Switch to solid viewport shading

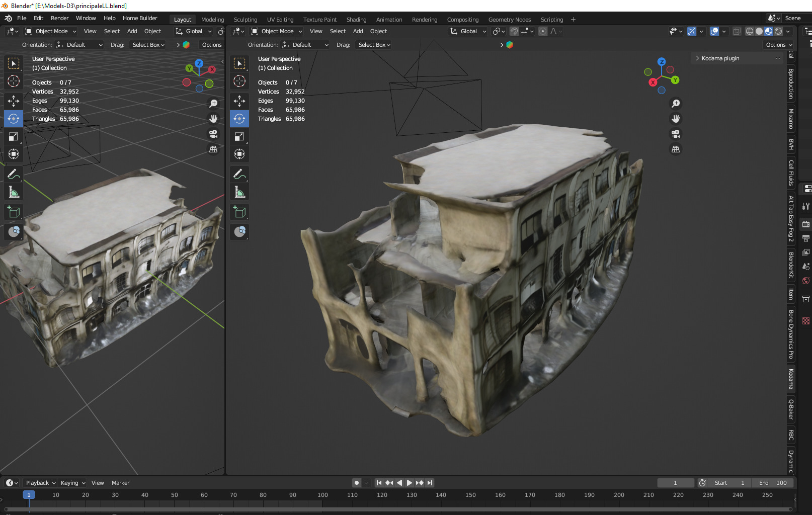click(x=759, y=31)
